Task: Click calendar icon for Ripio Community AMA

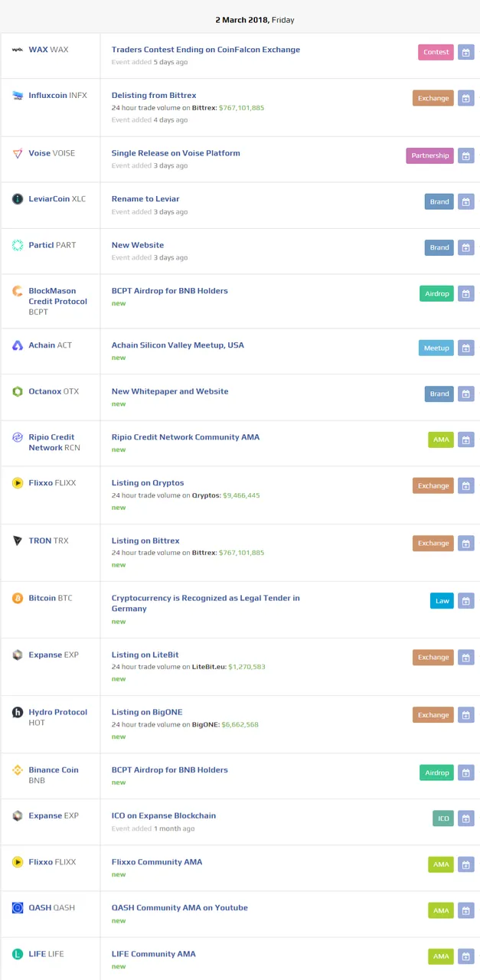Action: (x=465, y=439)
